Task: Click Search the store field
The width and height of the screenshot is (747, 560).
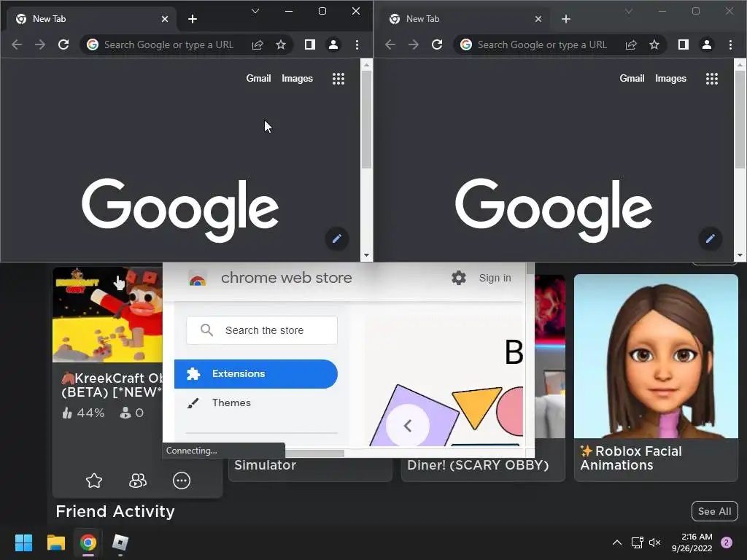Action: point(262,330)
